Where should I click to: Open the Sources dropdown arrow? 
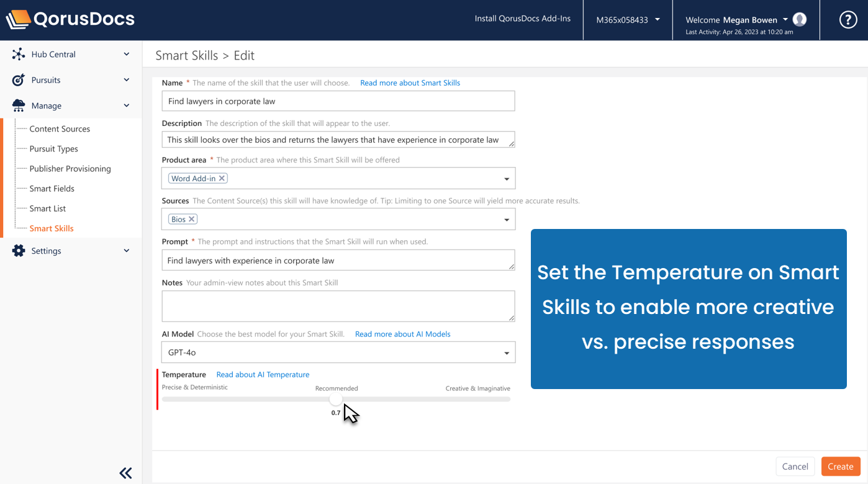(507, 220)
